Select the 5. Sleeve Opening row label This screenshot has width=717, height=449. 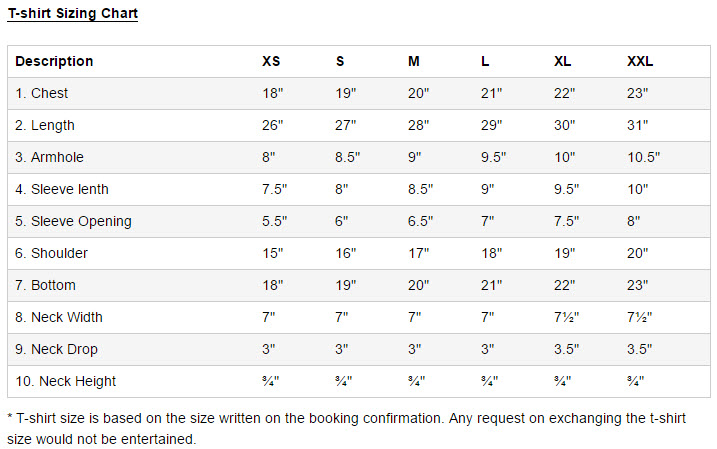coord(73,221)
